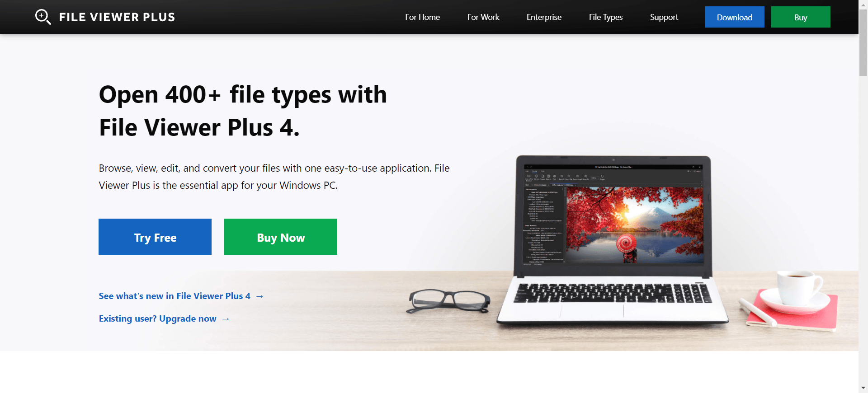Click the blue Download button in header

click(x=735, y=17)
